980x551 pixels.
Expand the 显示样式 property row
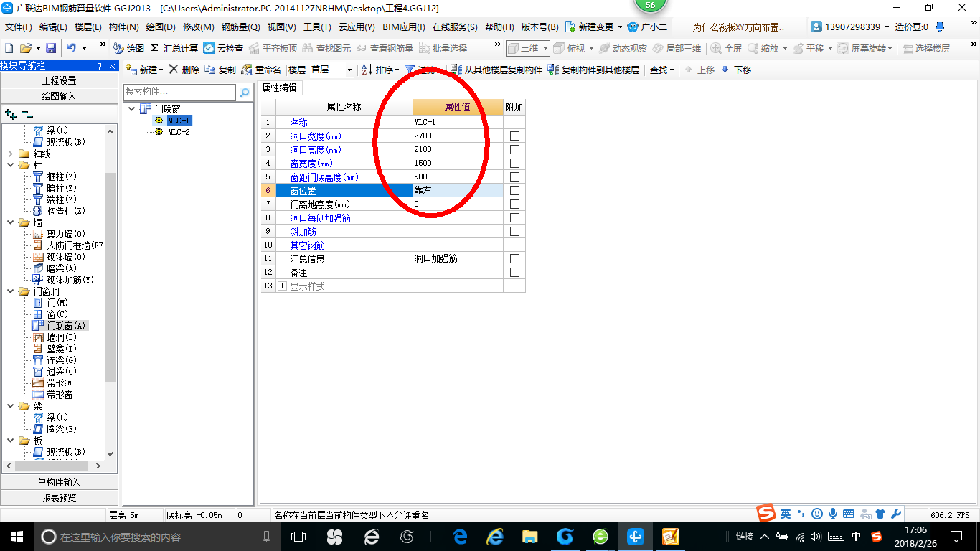coord(282,286)
